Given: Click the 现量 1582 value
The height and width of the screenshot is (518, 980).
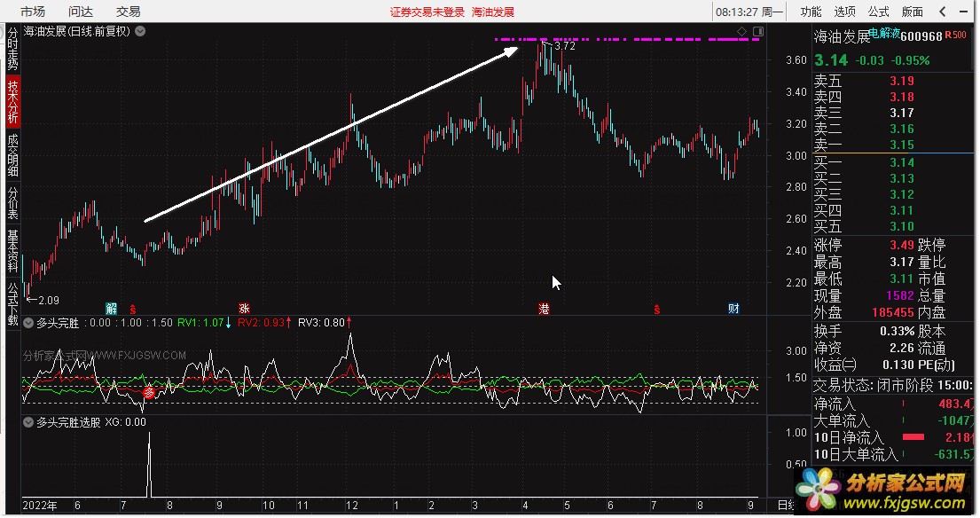Looking at the screenshot, I should [900, 295].
